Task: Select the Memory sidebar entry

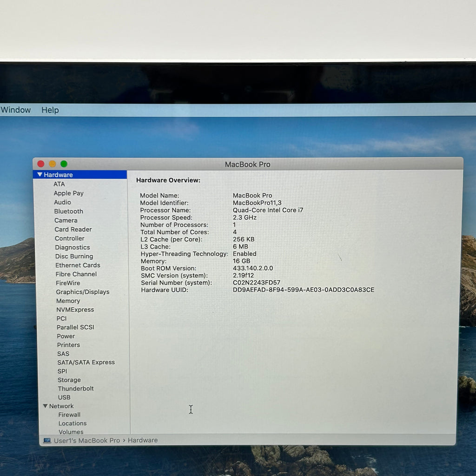Action: pos(68,301)
